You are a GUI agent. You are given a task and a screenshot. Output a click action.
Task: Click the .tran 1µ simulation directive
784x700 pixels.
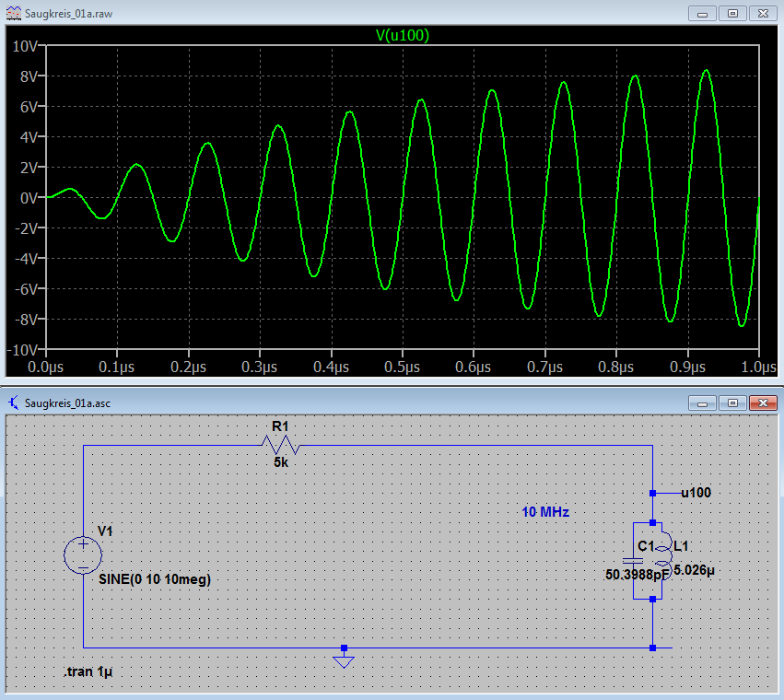[90, 672]
